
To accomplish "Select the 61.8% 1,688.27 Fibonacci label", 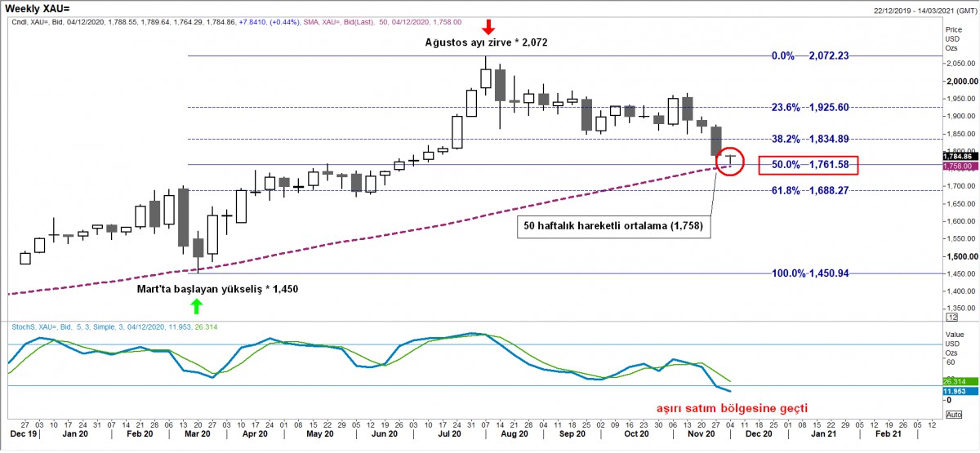I will 810,190.
